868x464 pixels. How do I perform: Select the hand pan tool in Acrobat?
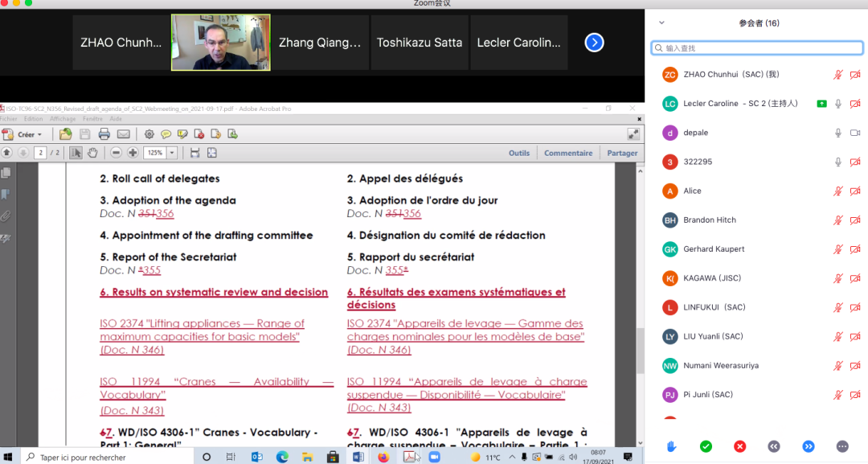[92, 153]
